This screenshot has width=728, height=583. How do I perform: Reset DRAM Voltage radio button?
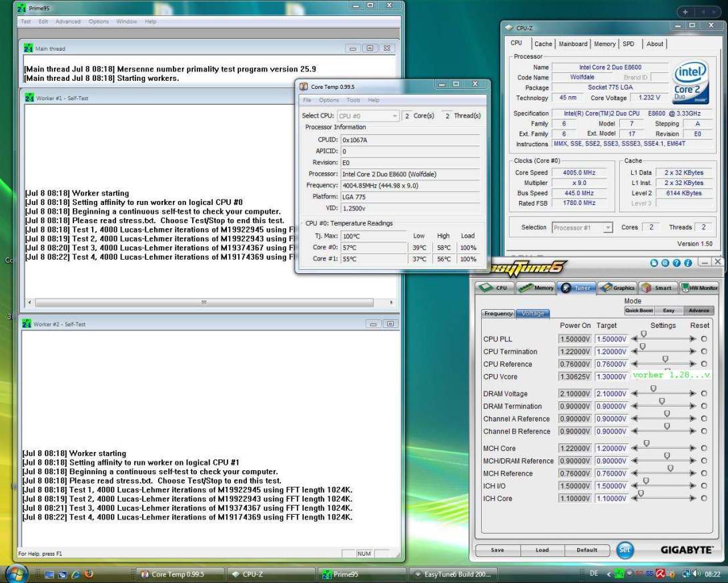(704, 393)
